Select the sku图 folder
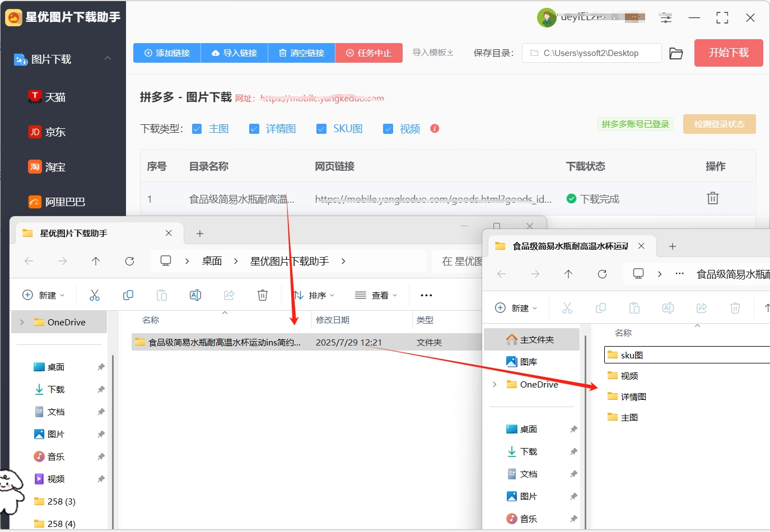 point(688,355)
